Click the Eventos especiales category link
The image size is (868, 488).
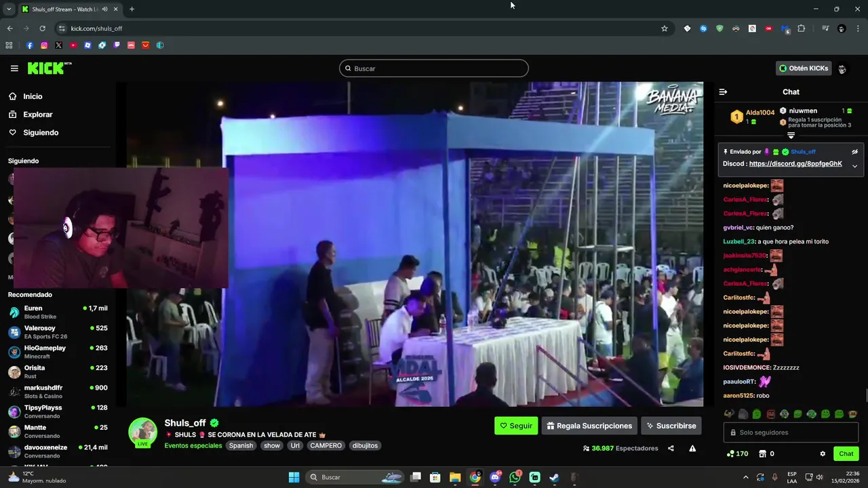(193, 446)
